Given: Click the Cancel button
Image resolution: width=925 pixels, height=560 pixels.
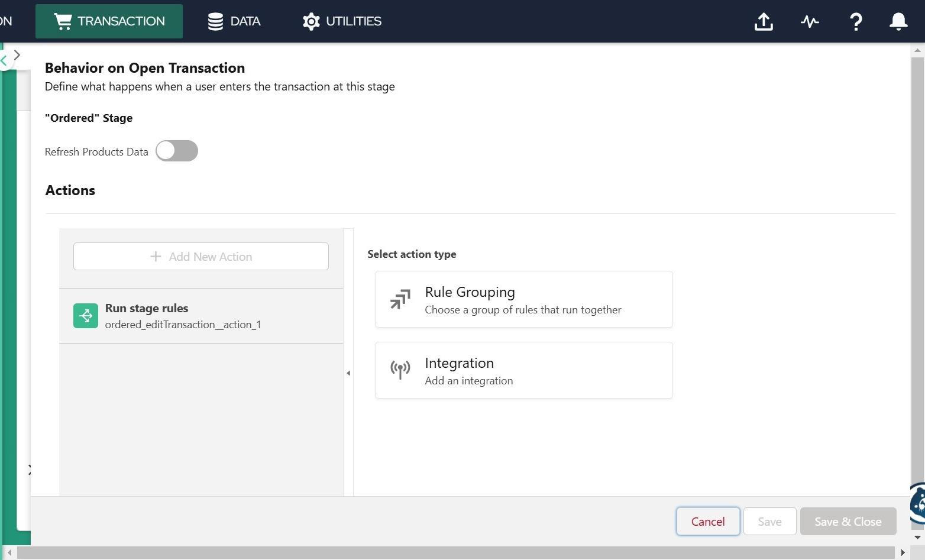Looking at the screenshot, I should [708, 522].
